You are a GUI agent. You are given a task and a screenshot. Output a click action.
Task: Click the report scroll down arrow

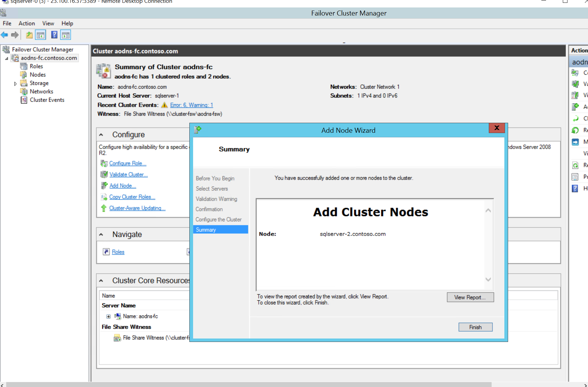click(x=488, y=279)
